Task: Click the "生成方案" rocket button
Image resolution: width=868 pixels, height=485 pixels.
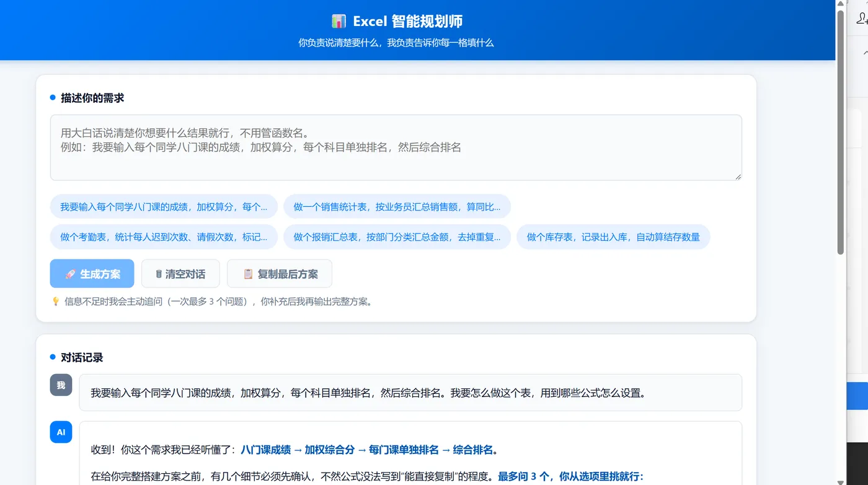Action: pos(92,274)
